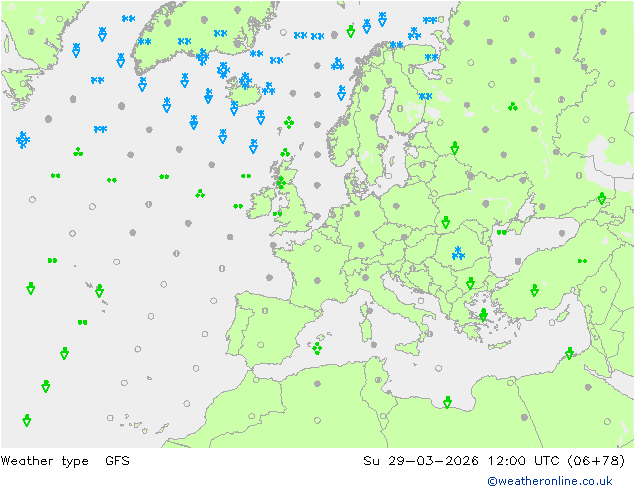The image size is (634, 490).
Task: Click the green shower icon at the bottom-left corner
Action: coord(27,420)
